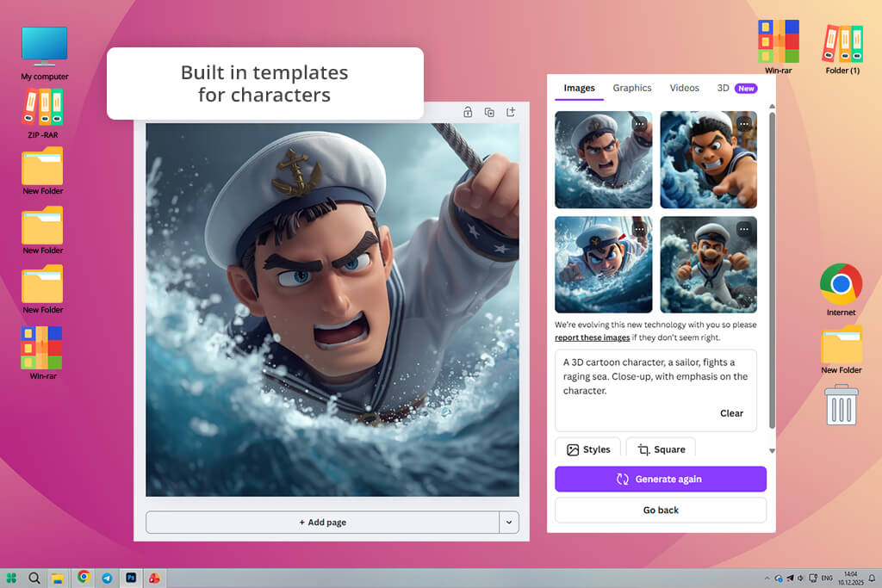Click the + Add page button

coord(322,523)
